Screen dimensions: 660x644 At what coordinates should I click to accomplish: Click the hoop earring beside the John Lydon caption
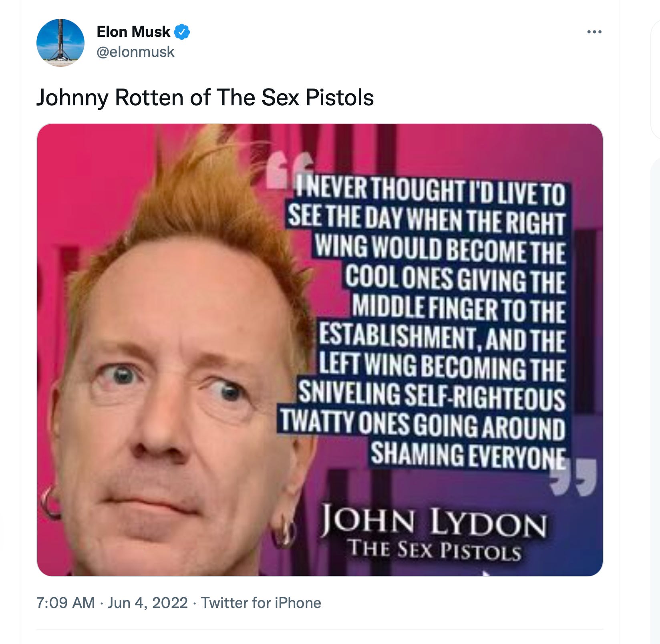point(283,533)
